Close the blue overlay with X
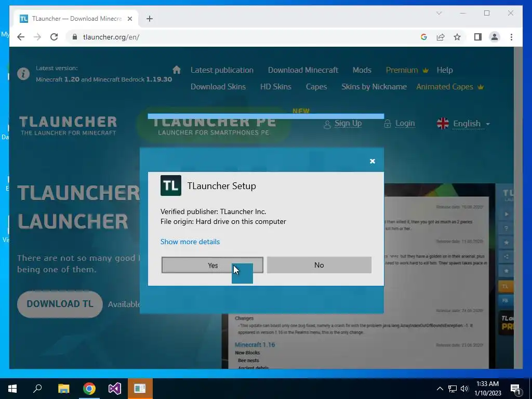532x399 pixels. pyautogui.click(x=372, y=161)
